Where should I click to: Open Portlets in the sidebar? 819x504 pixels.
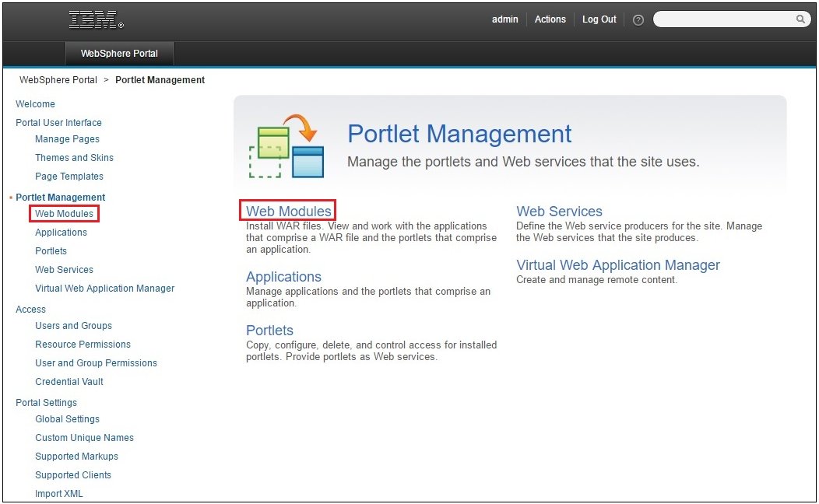click(51, 251)
